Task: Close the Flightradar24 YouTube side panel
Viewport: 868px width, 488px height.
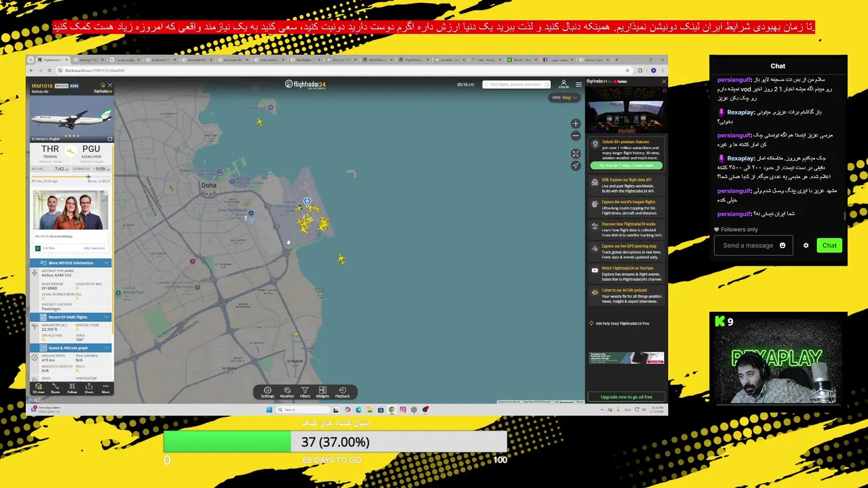Action: [x=663, y=81]
